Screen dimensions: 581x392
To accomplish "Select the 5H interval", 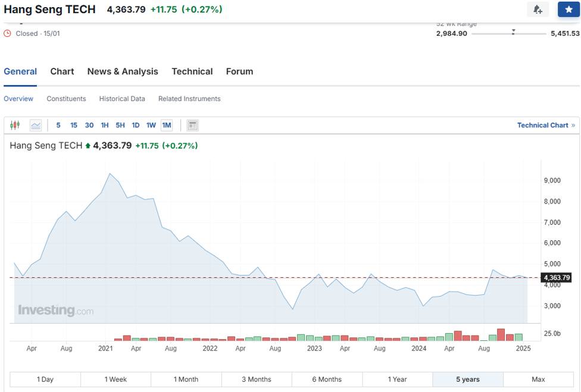I will coord(120,125).
